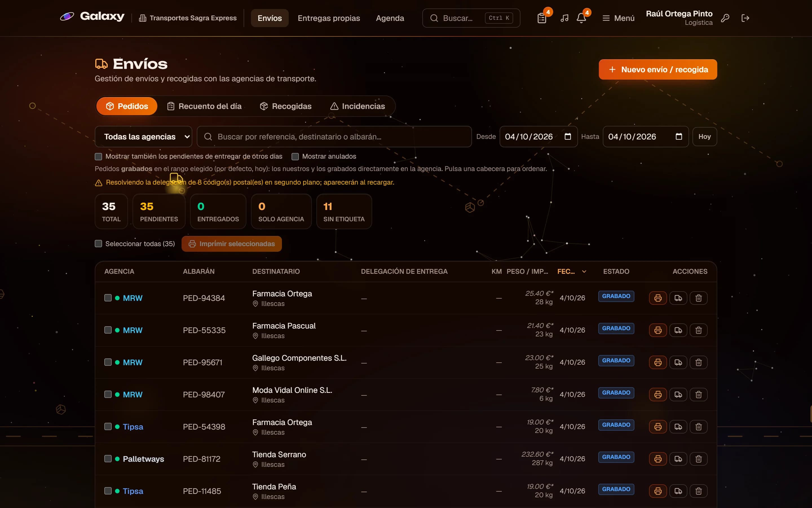The width and height of the screenshot is (812, 508).
Task: Click the Galaxy logo
Action: (92, 16)
